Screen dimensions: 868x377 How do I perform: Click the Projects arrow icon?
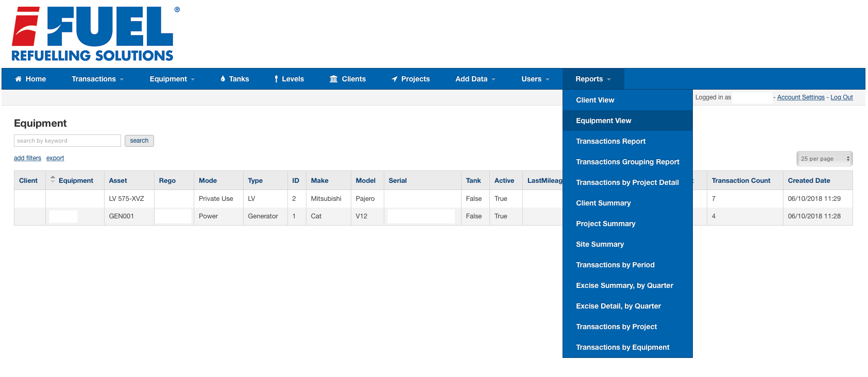395,79
